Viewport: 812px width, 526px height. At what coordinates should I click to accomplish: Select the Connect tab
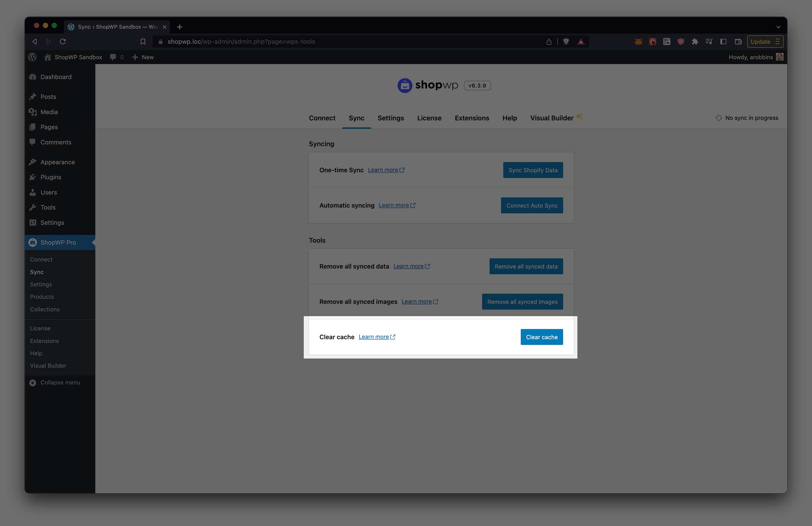point(322,117)
